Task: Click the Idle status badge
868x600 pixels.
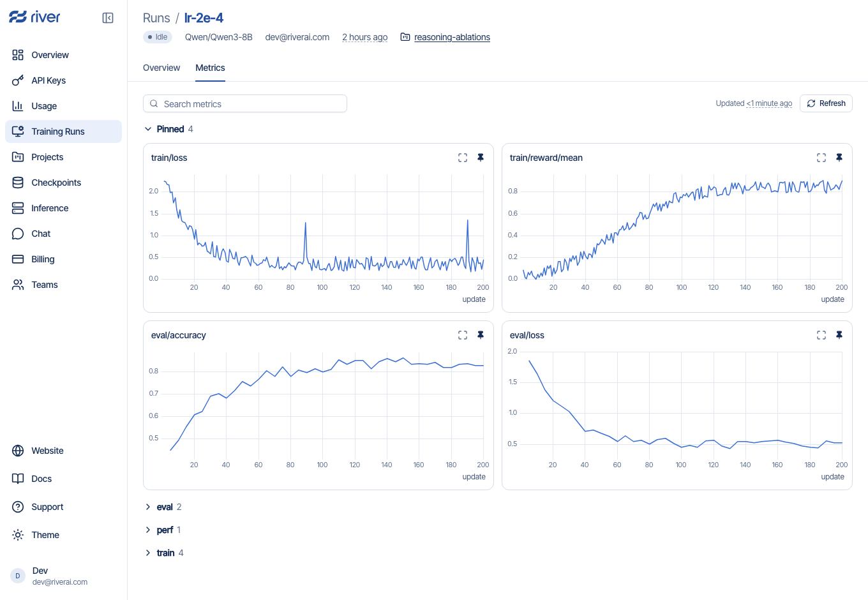Action: (x=158, y=37)
